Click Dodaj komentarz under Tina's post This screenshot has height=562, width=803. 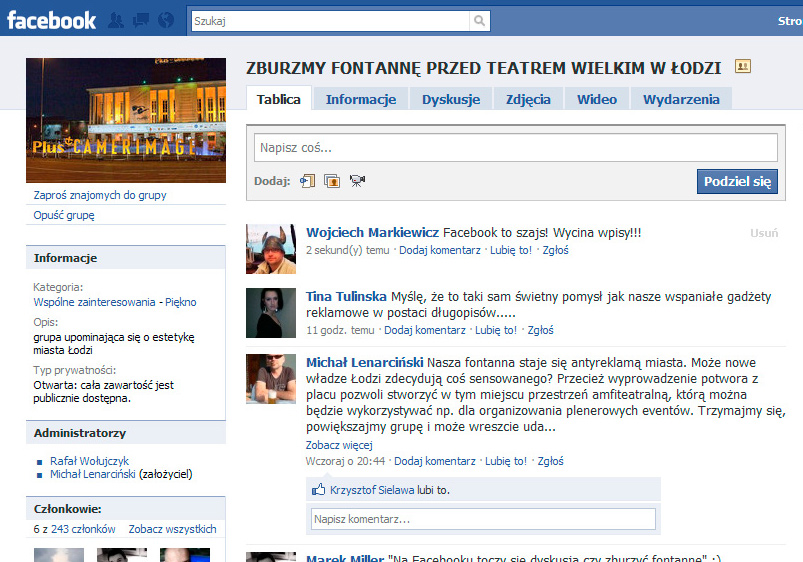tap(425, 330)
